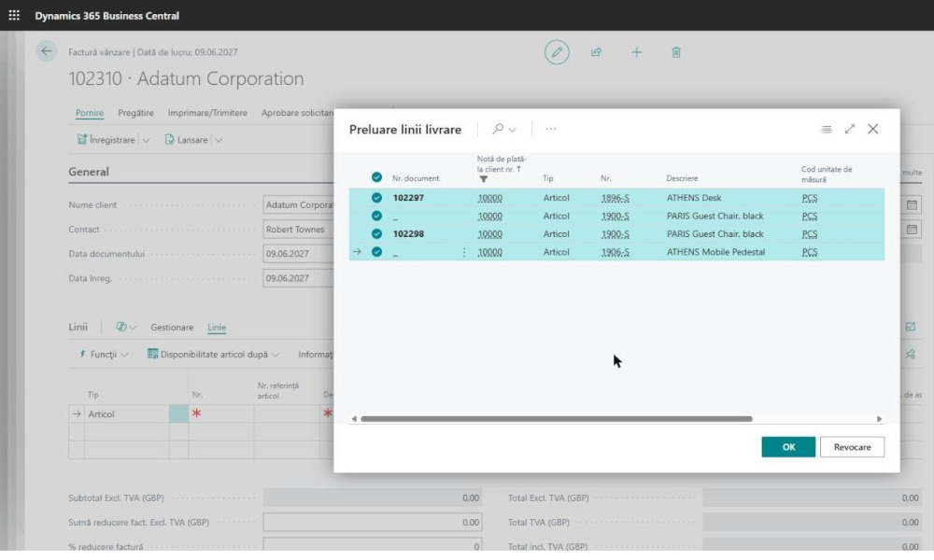
Task: Click the share icon in header
Action: 596,52
